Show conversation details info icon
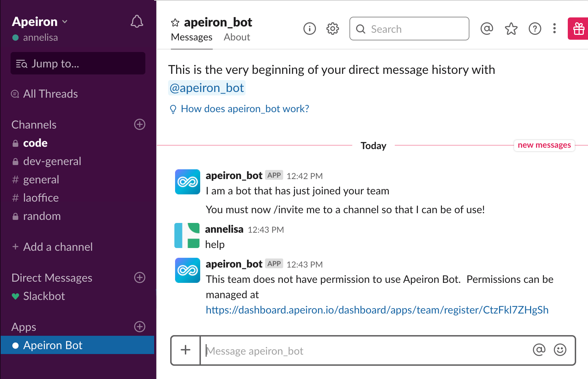The image size is (588, 379). 310,29
